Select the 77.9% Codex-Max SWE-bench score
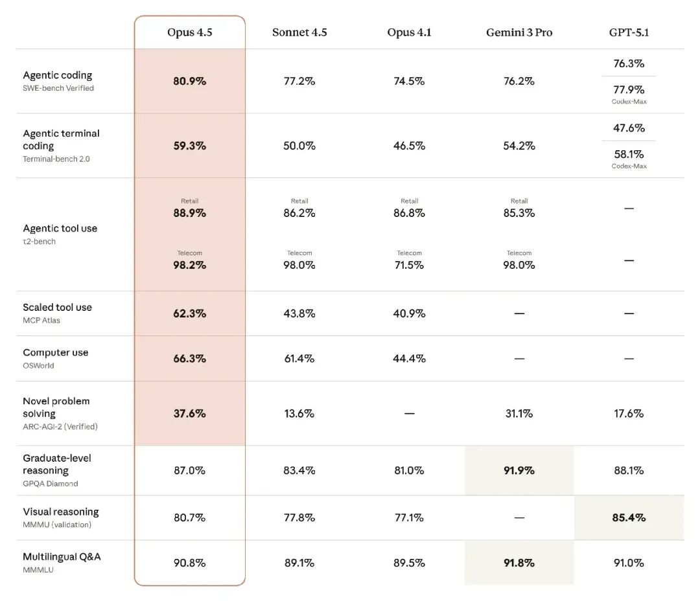Image resolution: width=700 pixels, height=601 pixels. click(629, 90)
